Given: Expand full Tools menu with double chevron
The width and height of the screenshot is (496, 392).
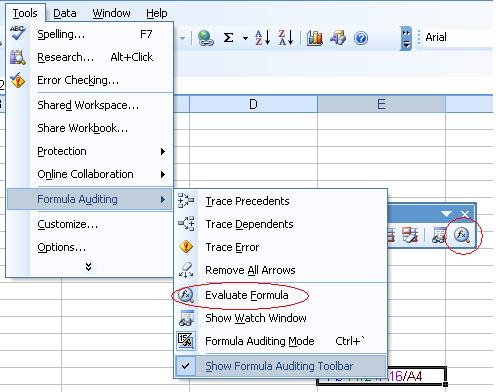Looking at the screenshot, I should tap(88, 267).
